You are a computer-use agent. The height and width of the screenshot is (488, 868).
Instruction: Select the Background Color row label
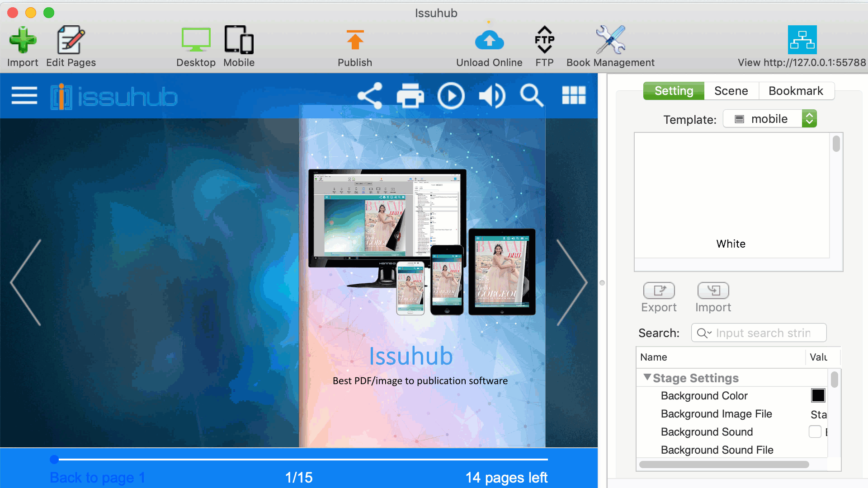(x=704, y=396)
